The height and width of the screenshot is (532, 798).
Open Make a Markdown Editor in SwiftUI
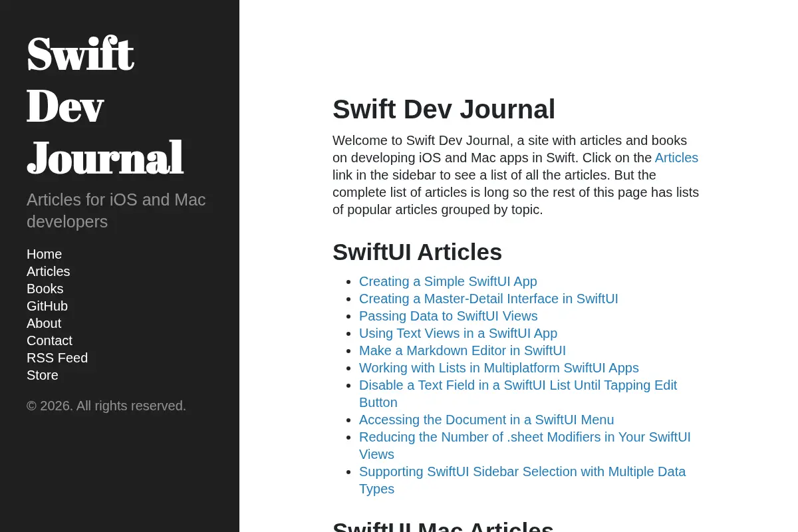[462, 350]
